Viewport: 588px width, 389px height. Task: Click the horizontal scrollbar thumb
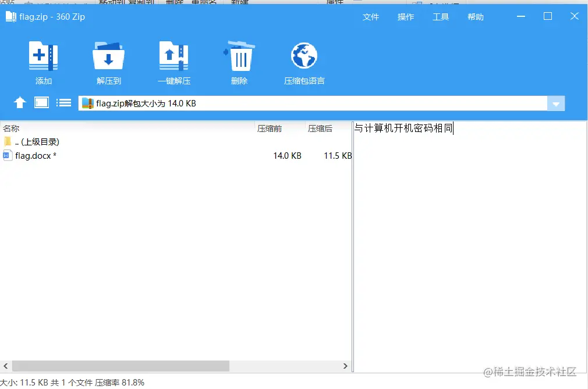click(121, 366)
